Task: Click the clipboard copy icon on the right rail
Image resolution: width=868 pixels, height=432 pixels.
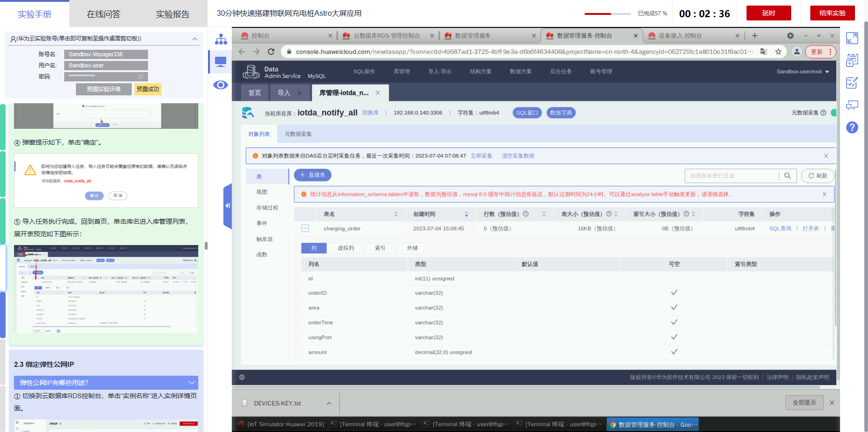Action: pos(852,60)
